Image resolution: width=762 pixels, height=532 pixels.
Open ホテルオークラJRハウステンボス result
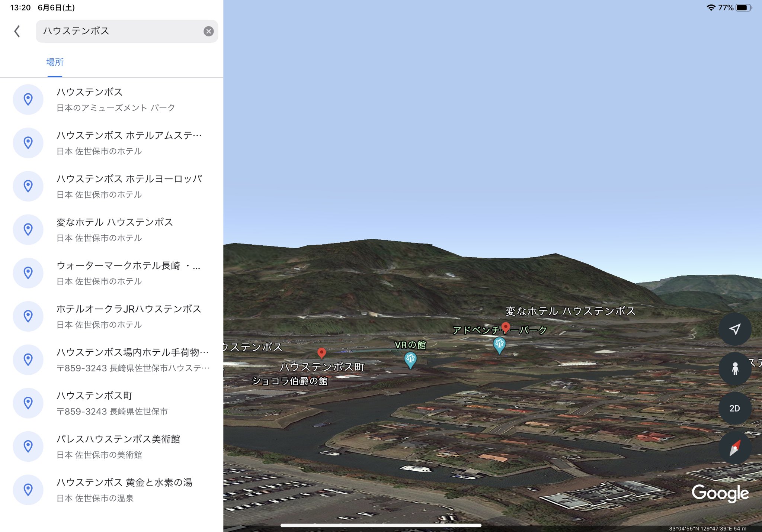tap(112, 316)
